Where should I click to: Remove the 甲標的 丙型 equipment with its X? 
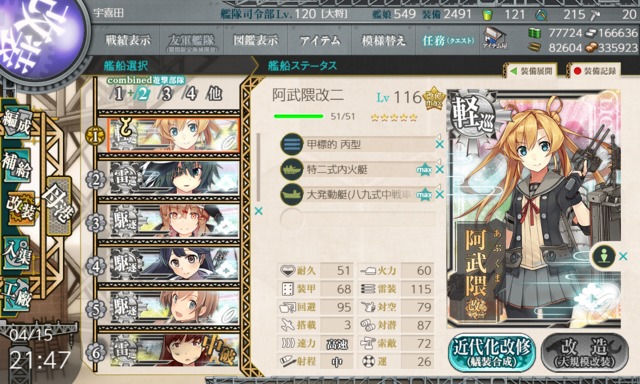click(440, 144)
